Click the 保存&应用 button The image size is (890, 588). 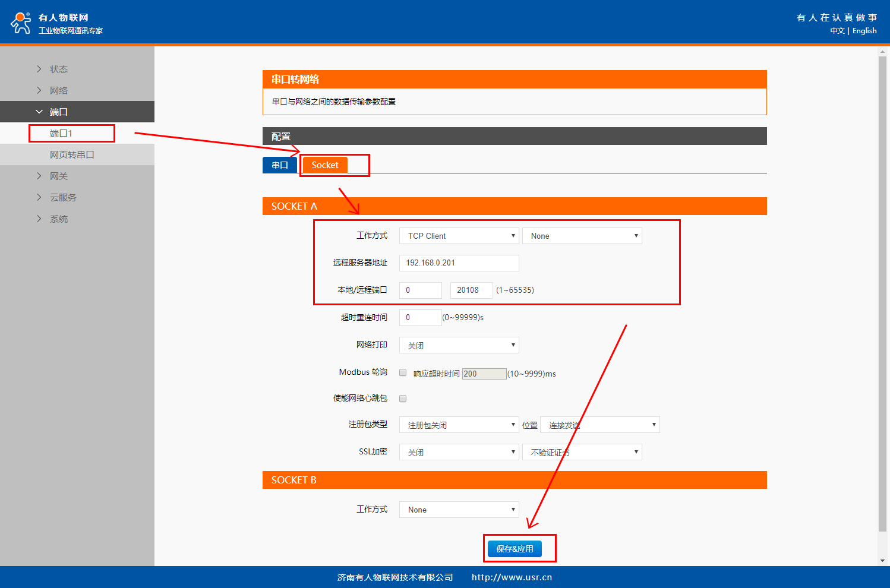(x=515, y=549)
